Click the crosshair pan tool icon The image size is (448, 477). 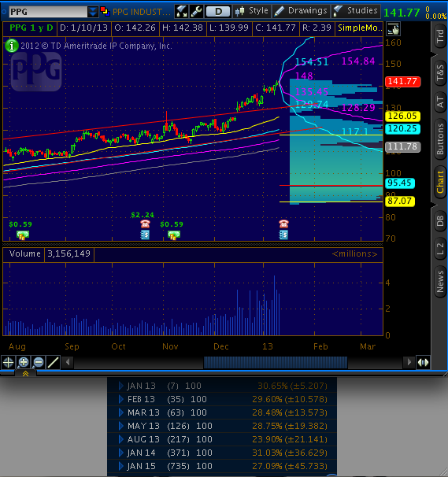click(x=8, y=362)
